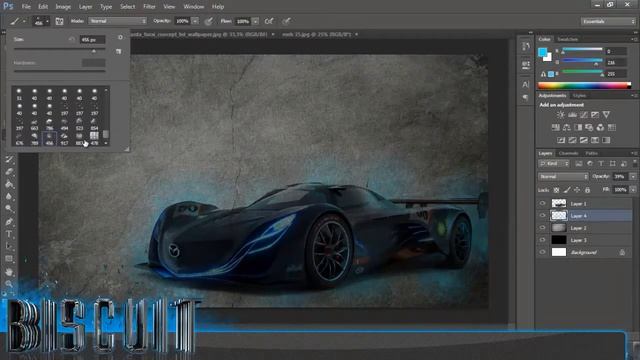
Task: Open the collapsed Character panel icon
Action: (526, 84)
